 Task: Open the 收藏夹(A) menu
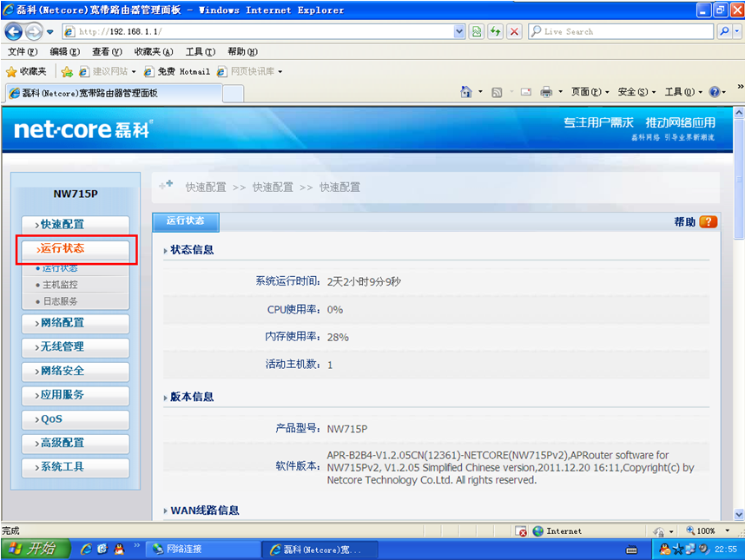click(154, 52)
